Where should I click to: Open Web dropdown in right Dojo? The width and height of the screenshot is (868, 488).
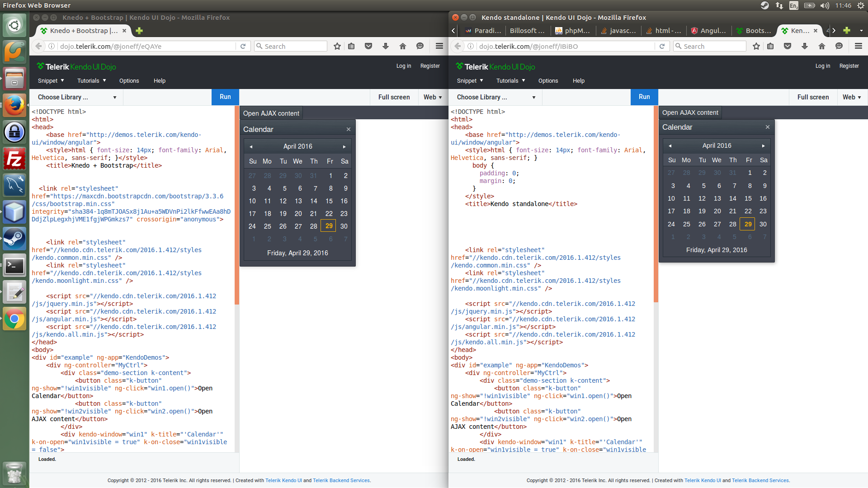[852, 97]
